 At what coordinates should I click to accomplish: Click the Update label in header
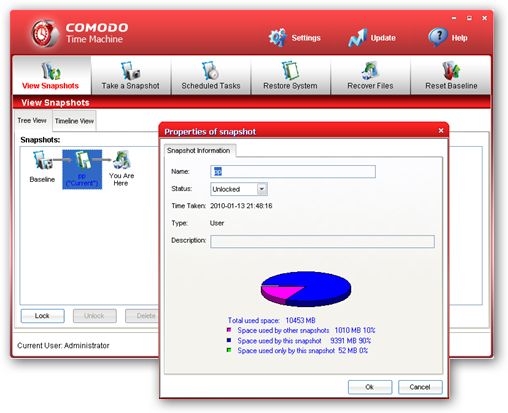point(383,38)
